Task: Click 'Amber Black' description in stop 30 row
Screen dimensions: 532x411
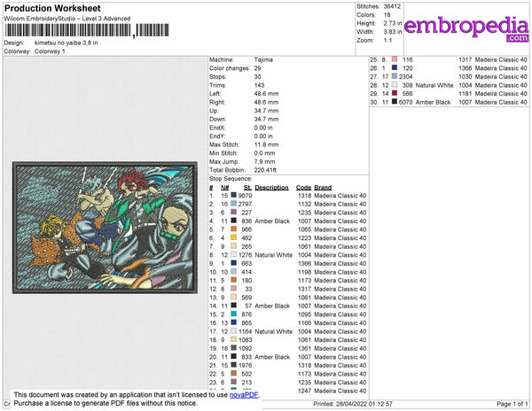Action: [433, 102]
